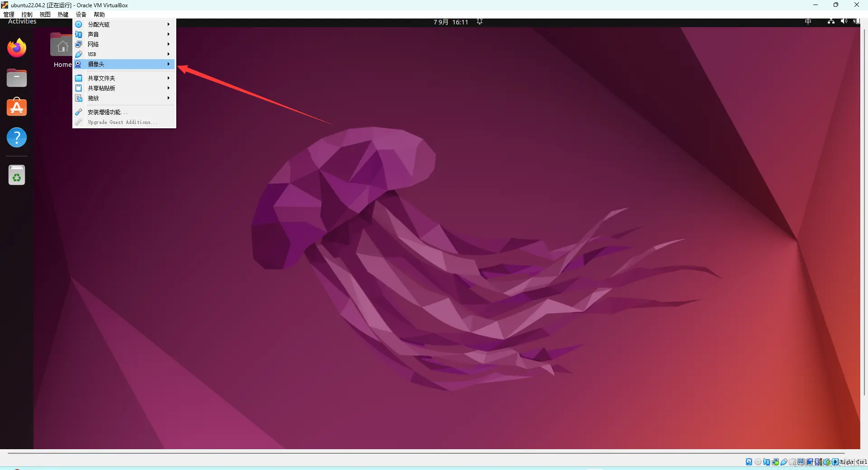
Task: Click the display monitor status bar indicator
Action: click(801, 462)
